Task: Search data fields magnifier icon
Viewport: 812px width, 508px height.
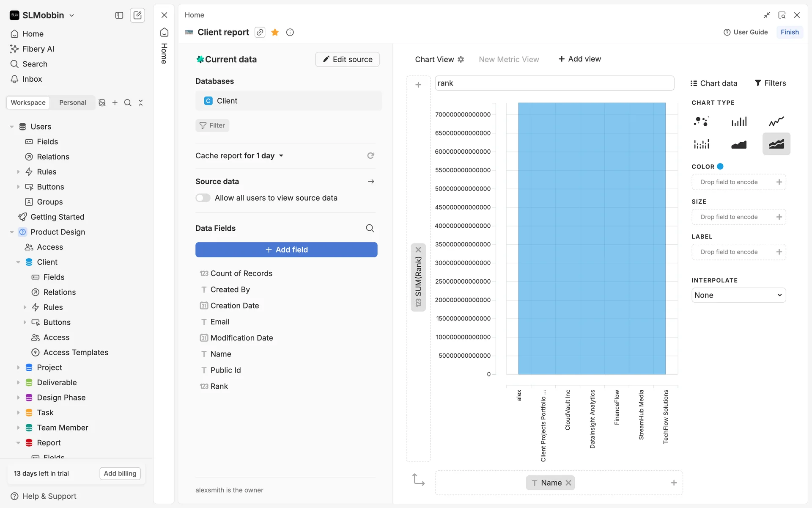Action: [x=370, y=228]
